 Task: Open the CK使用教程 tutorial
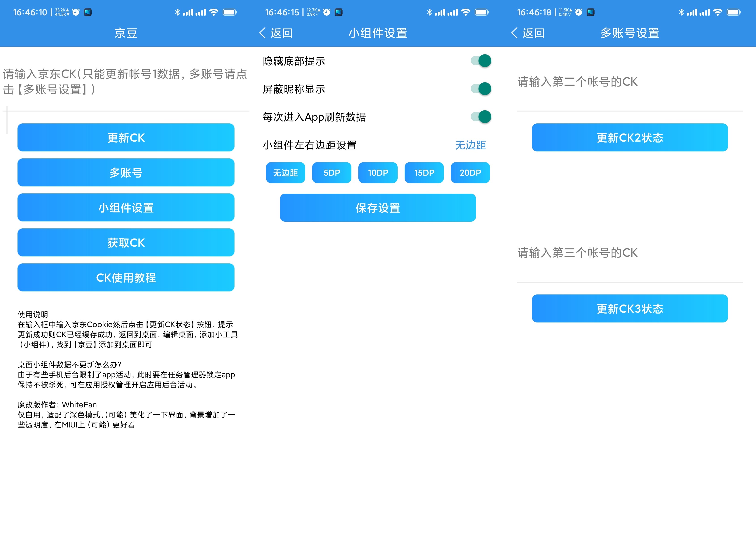point(126,277)
